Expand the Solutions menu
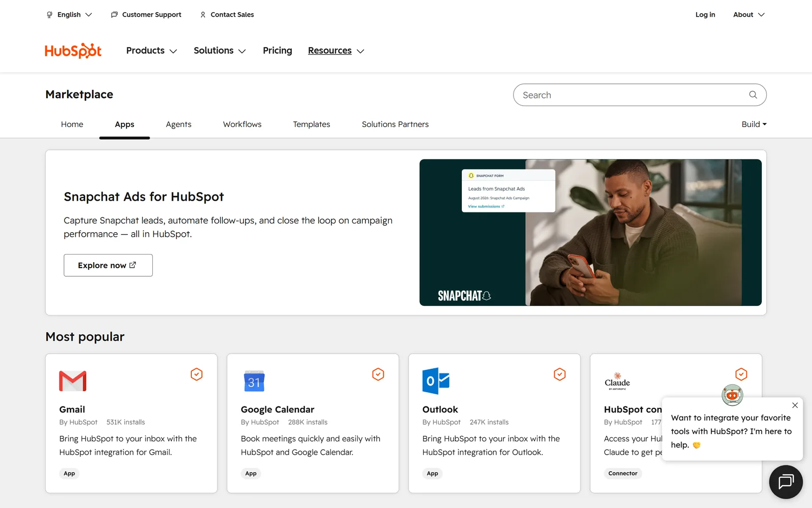The image size is (812, 508). [x=219, y=51]
